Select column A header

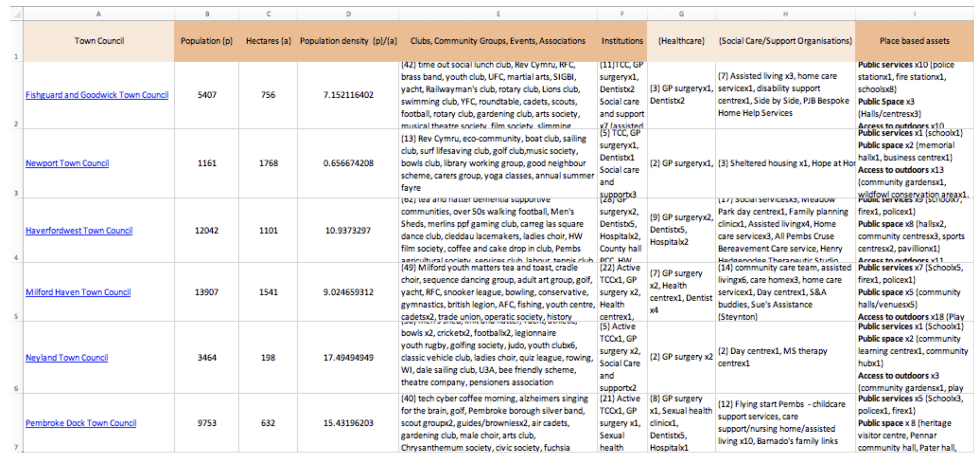pos(98,14)
